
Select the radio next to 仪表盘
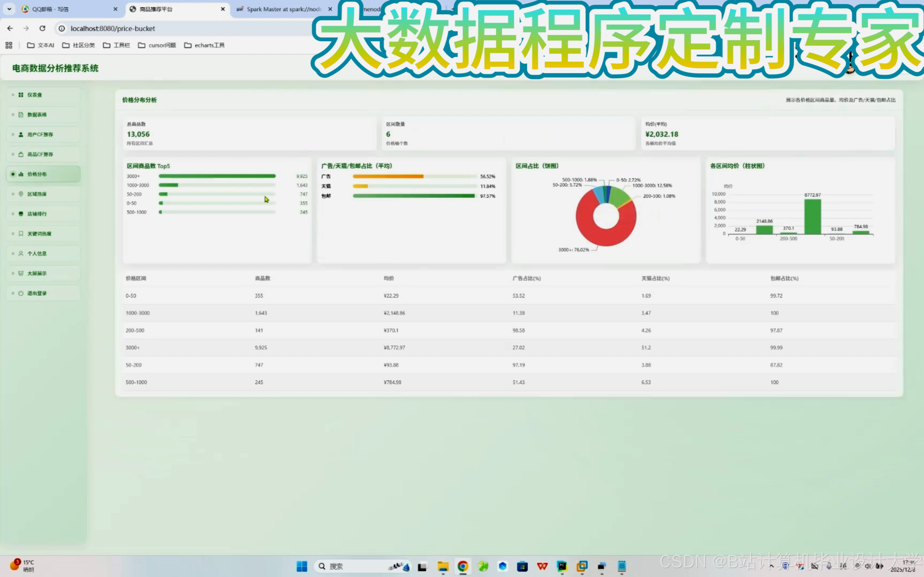(x=13, y=94)
